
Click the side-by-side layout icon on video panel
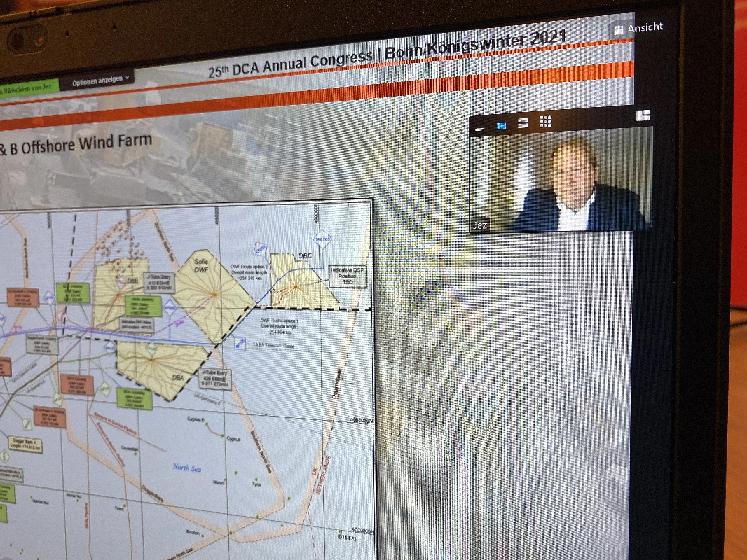pyautogui.click(x=642, y=115)
